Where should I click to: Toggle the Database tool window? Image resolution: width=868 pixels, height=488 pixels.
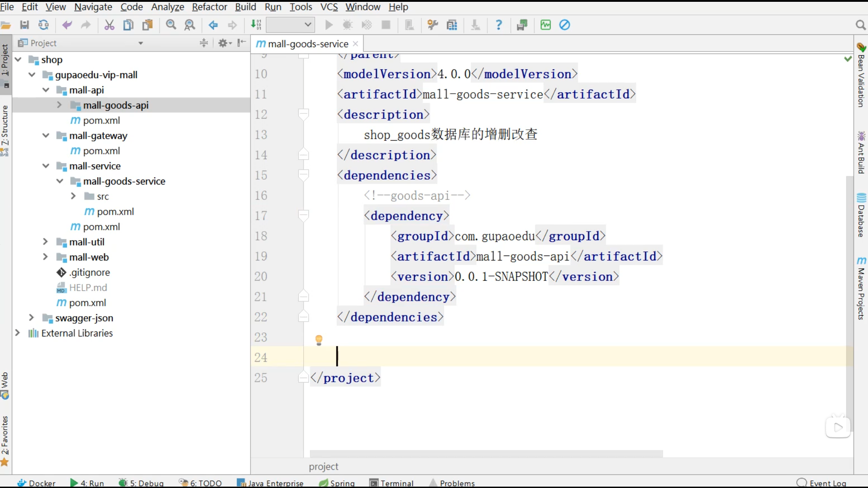[x=861, y=215]
